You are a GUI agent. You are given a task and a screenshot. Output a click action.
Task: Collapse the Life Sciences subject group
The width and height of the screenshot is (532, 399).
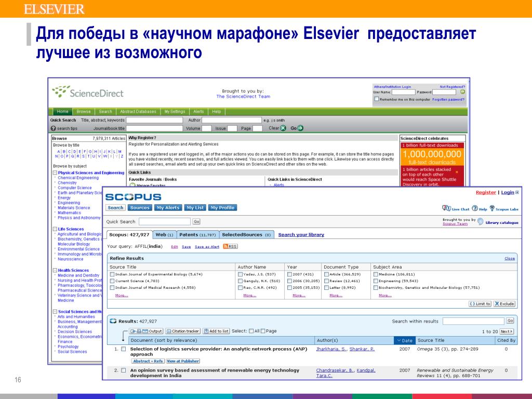pyautogui.click(x=55, y=229)
